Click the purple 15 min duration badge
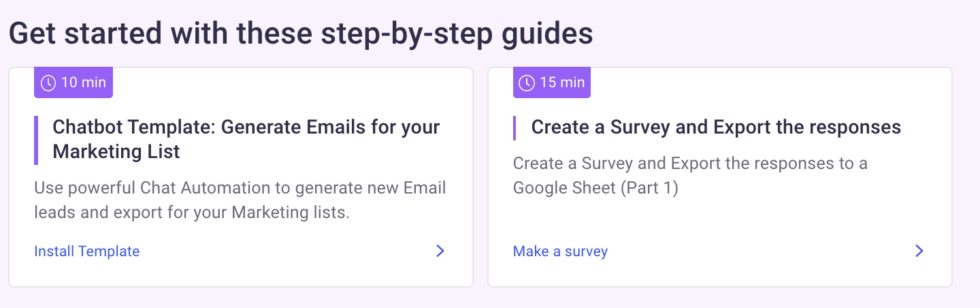Image resolution: width=980 pixels, height=308 pixels. click(x=552, y=82)
